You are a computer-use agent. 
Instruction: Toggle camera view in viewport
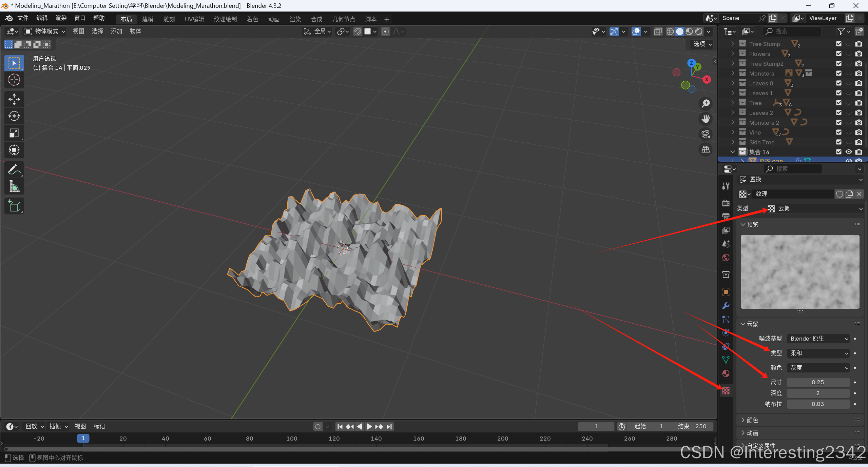point(706,134)
